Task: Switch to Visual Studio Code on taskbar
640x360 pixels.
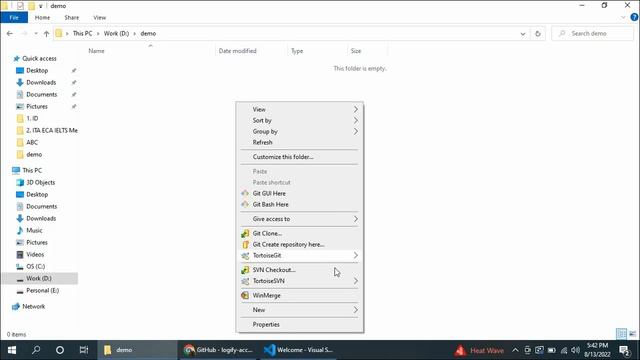Action: tap(298, 350)
